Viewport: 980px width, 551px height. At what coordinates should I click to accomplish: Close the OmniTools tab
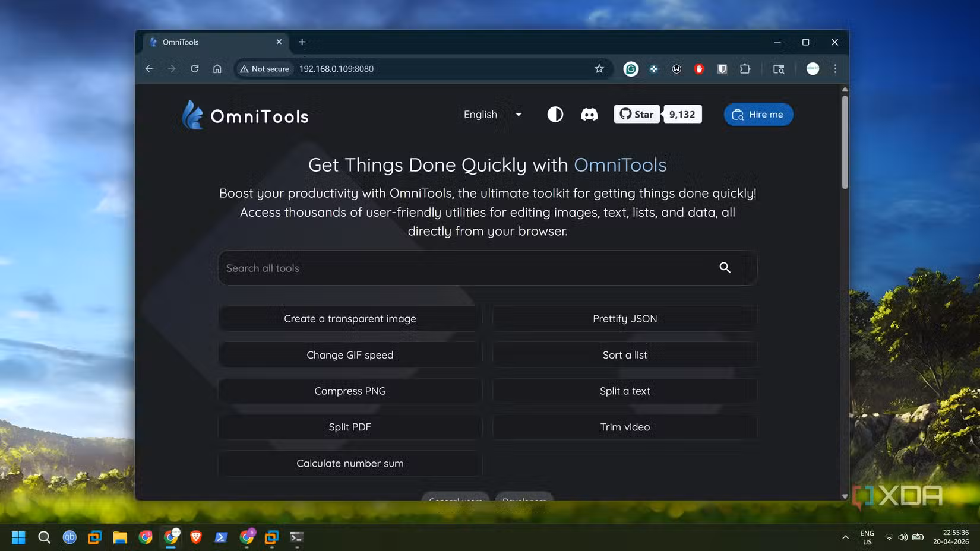pos(279,42)
